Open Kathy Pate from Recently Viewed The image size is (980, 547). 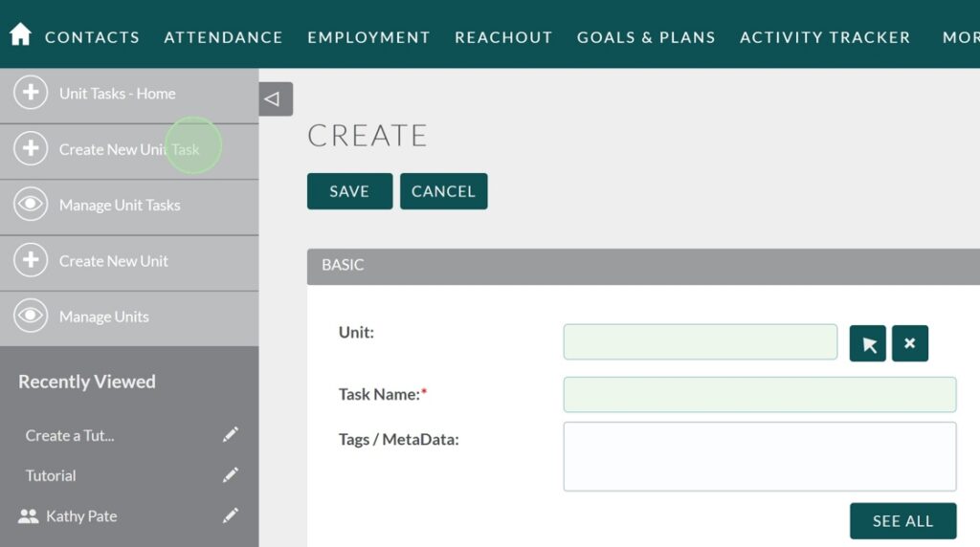tap(81, 516)
